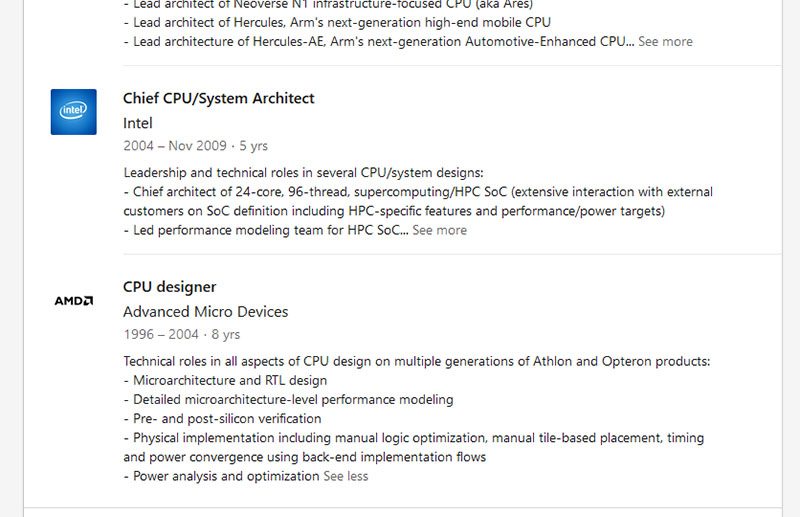Open the Advanced Micro Devices company link

(x=206, y=311)
